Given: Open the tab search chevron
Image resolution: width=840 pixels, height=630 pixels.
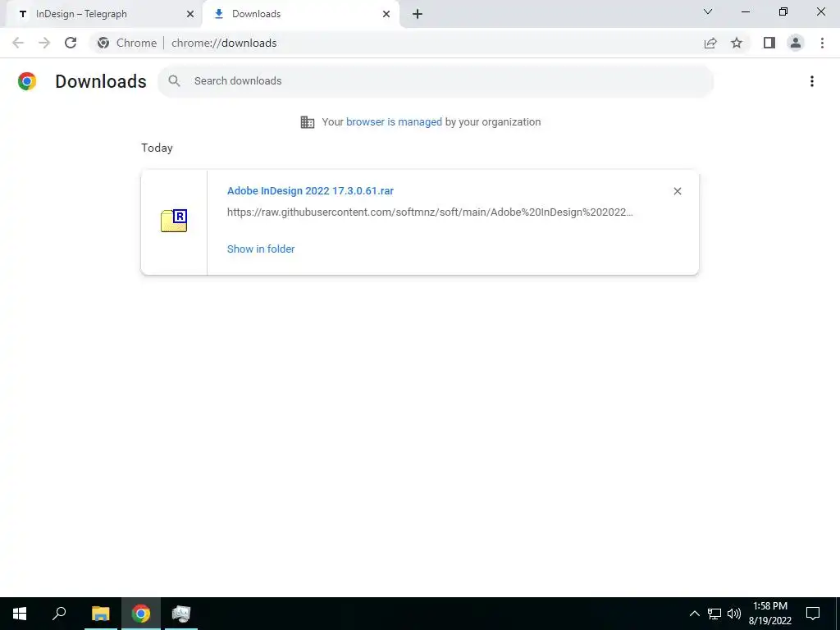Looking at the screenshot, I should tap(708, 11).
